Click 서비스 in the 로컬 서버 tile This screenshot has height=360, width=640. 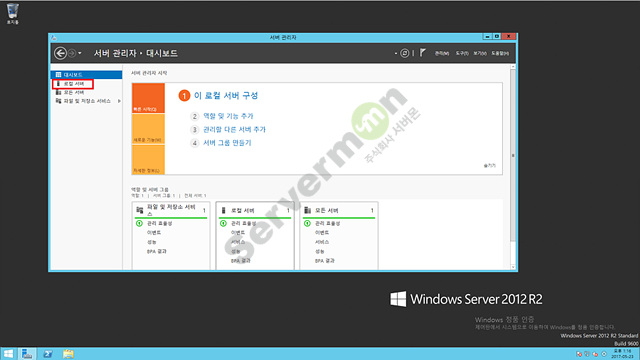coord(238,242)
